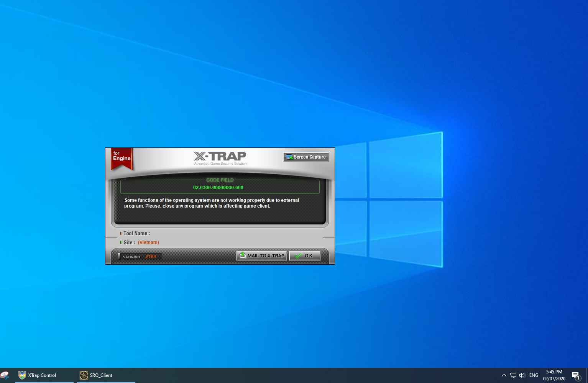This screenshot has height=383, width=588.
Task: Open the leftmost pinned taskbar app icon
Action: [x=5, y=375]
